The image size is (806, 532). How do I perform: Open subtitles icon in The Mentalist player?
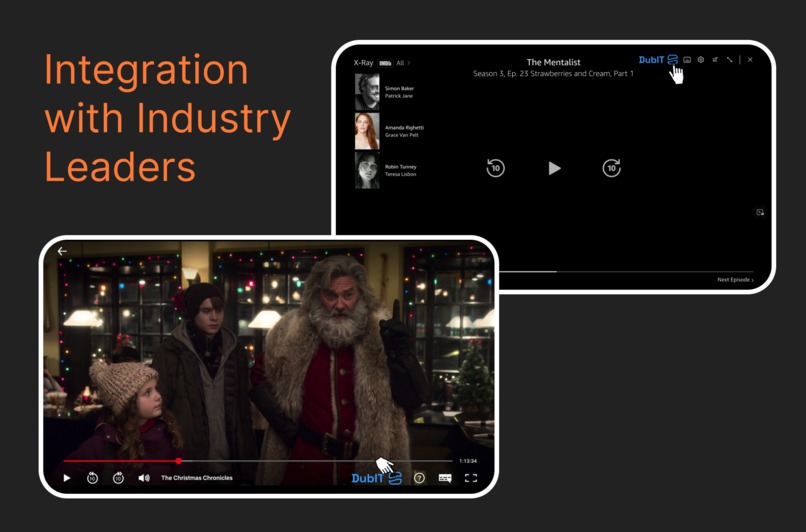tap(687, 60)
